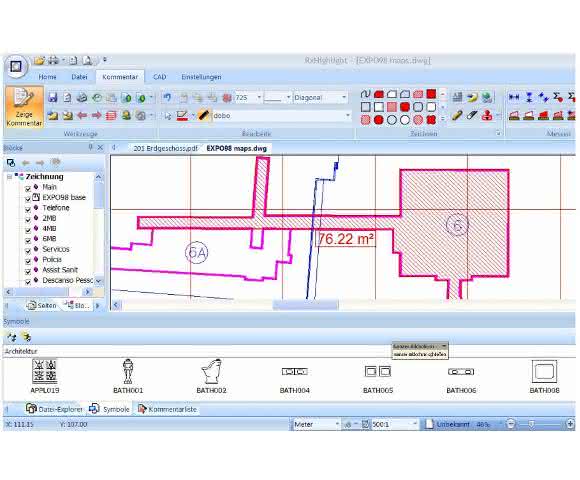Select the freehand curve drawing tool
The height and width of the screenshot is (480, 580).
coord(365,94)
